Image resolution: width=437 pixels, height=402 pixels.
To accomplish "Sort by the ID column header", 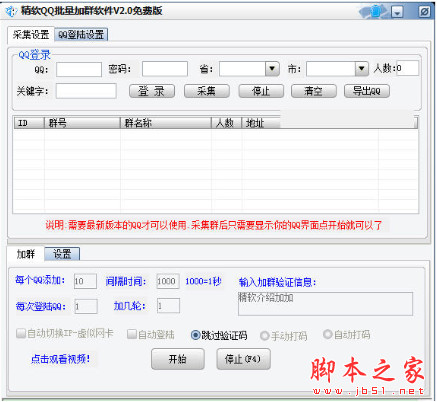I will pos(29,123).
